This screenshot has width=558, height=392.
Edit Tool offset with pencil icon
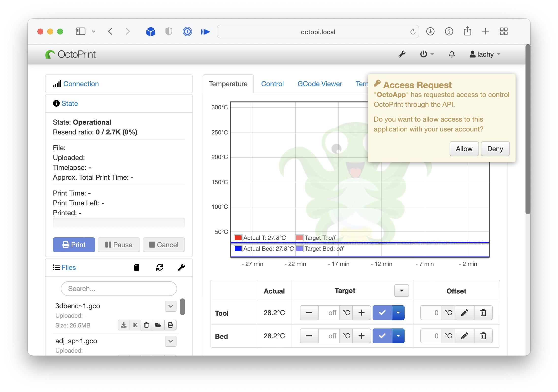click(x=464, y=313)
